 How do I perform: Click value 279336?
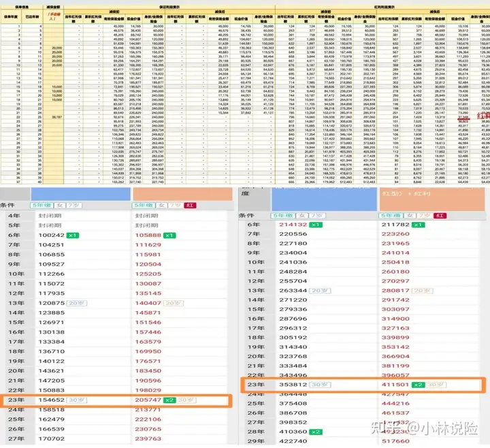coord(293,310)
